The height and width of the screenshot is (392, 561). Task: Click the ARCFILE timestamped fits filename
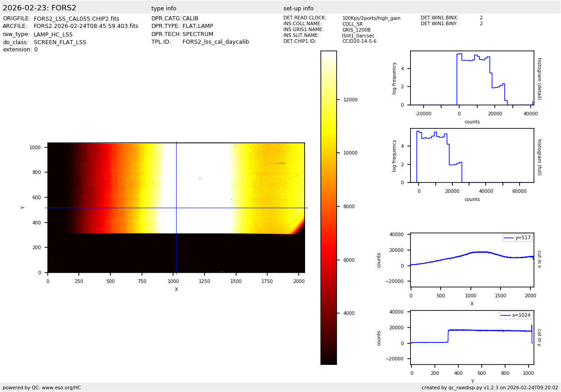point(86,27)
